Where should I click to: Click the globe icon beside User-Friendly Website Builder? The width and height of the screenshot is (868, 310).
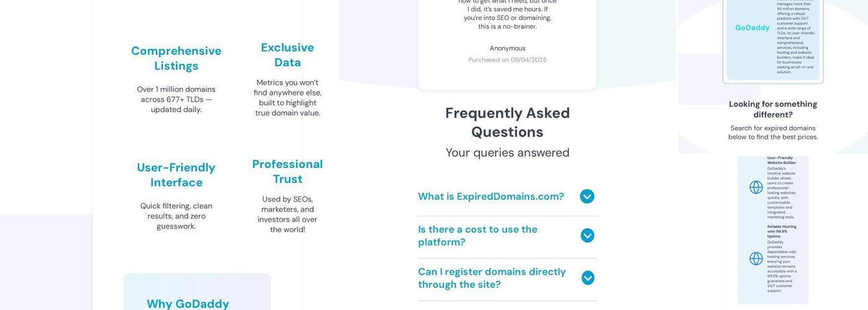pos(756,187)
